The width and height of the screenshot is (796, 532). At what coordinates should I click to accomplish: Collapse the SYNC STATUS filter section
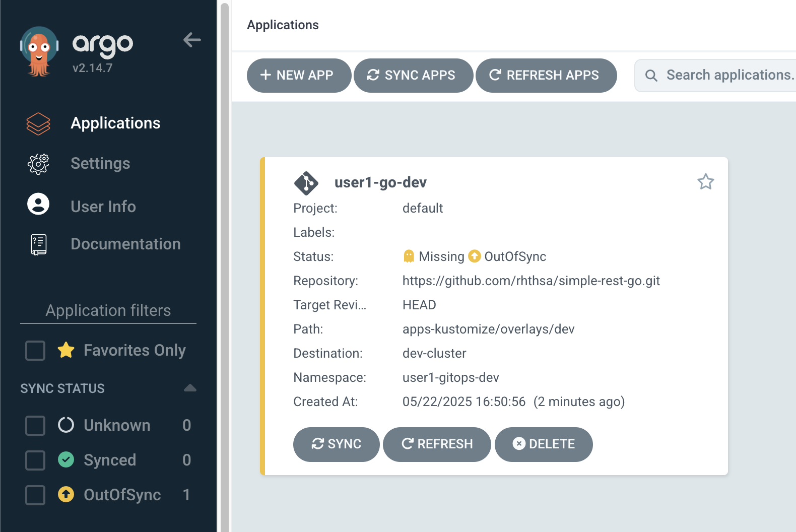coord(190,388)
